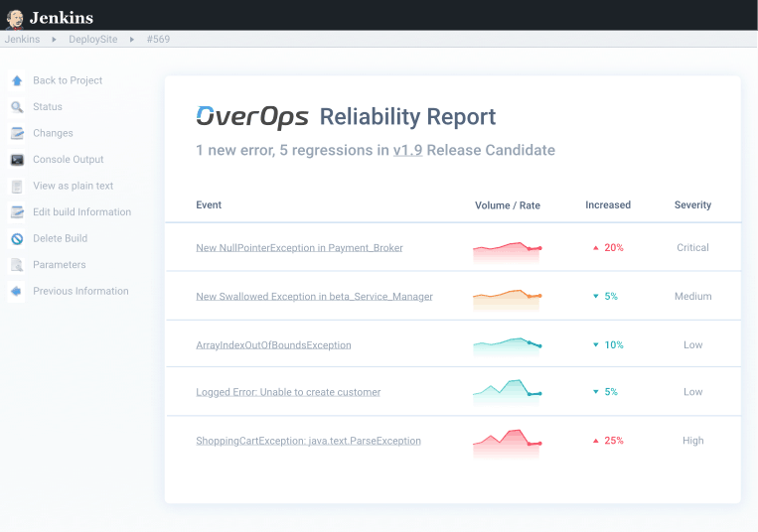Click the down arrow beside 10%

pyautogui.click(x=596, y=344)
